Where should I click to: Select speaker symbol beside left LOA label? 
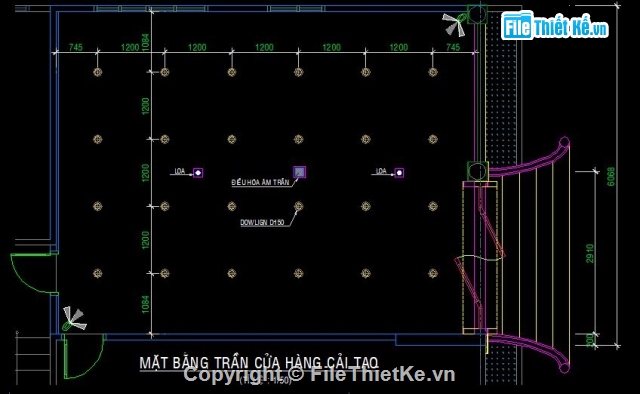click(198, 173)
